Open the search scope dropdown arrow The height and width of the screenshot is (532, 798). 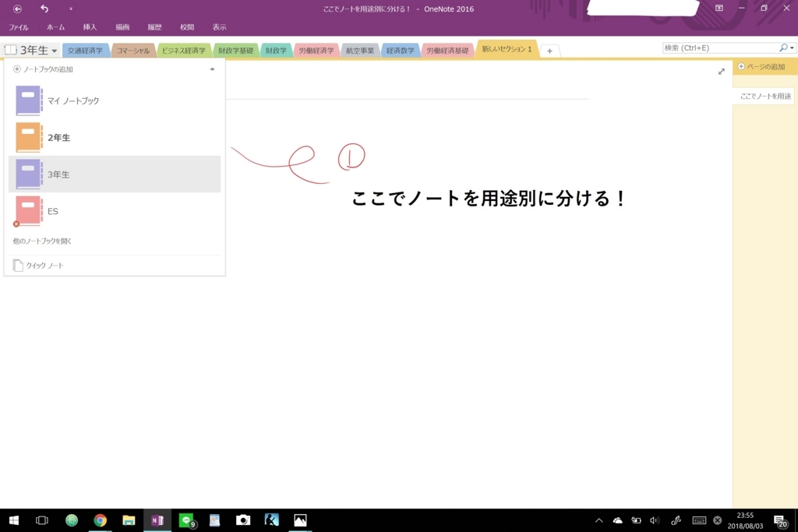click(792, 48)
